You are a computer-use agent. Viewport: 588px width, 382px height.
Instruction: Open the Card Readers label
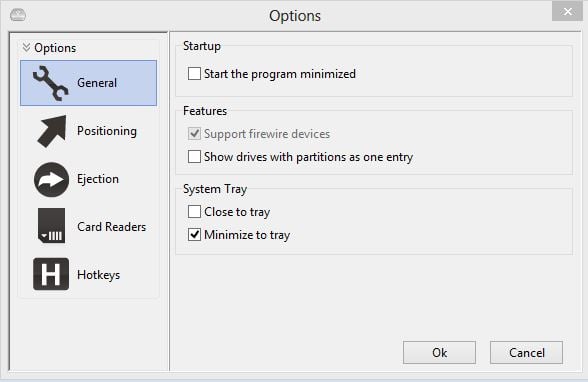pyautogui.click(x=111, y=227)
